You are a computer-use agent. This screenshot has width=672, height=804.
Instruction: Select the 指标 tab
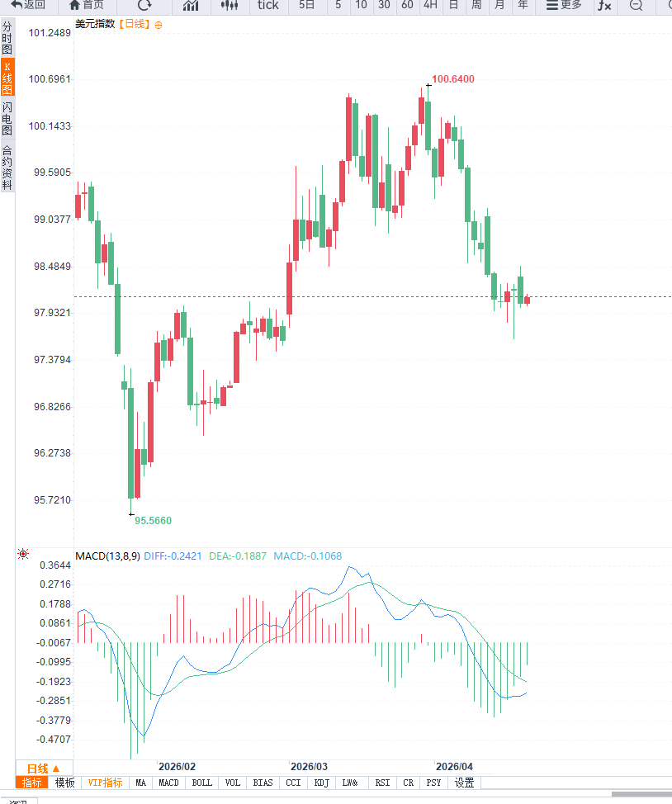point(32,783)
